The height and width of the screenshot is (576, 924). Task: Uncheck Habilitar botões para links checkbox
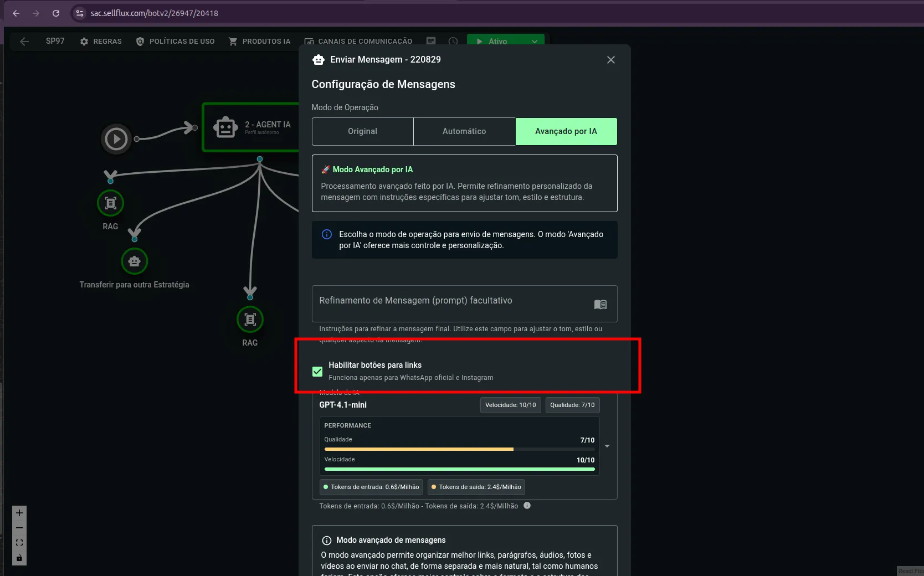point(317,372)
